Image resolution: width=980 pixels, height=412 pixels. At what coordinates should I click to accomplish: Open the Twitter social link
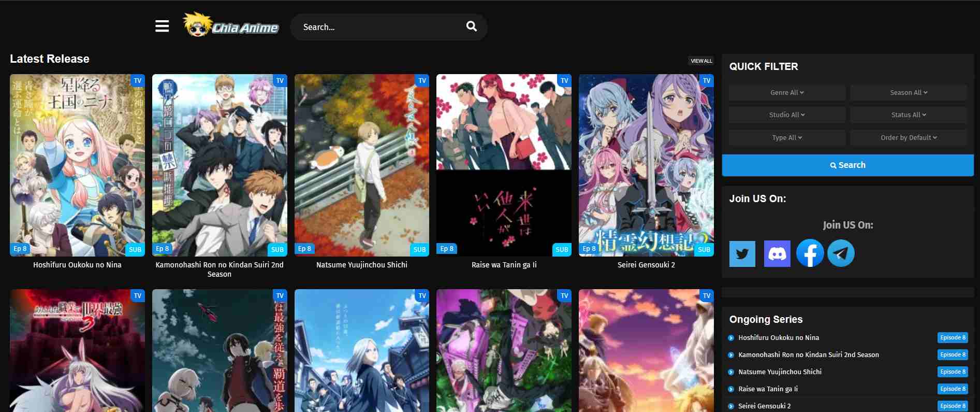742,253
